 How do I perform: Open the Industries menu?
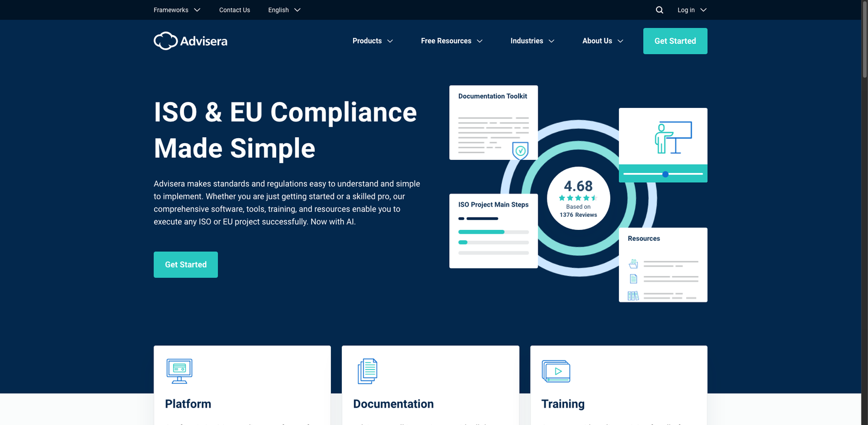point(532,41)
